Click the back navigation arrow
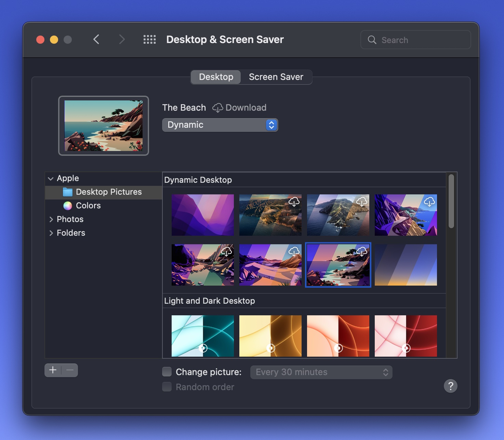The width and height of the screenshot is (504, 440). pos(96,39)
